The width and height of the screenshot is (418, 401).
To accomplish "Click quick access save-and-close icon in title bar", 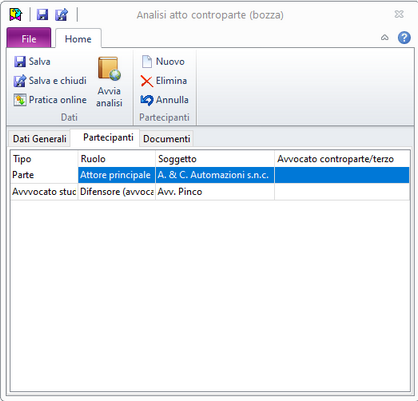I will tap(62, 15).
